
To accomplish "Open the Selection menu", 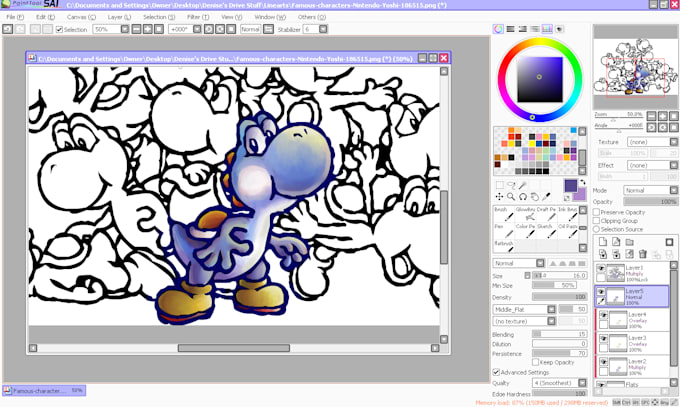I will pos(159,17).
